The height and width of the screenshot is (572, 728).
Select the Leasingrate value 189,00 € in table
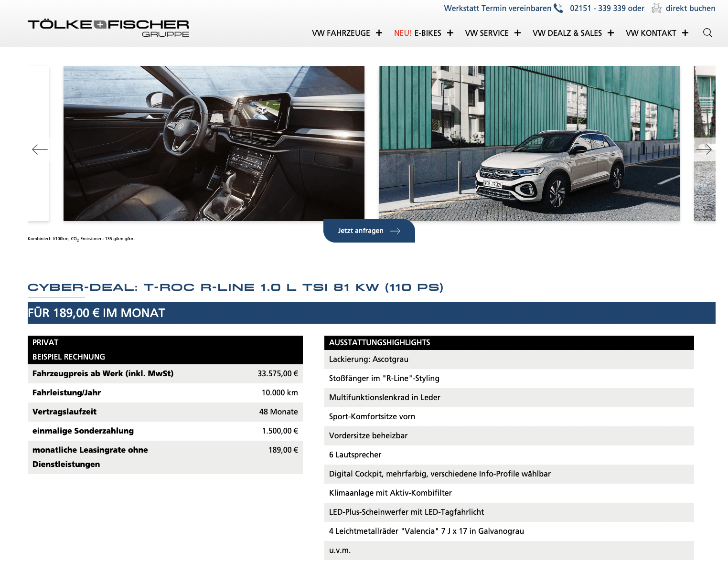[283, 450]
